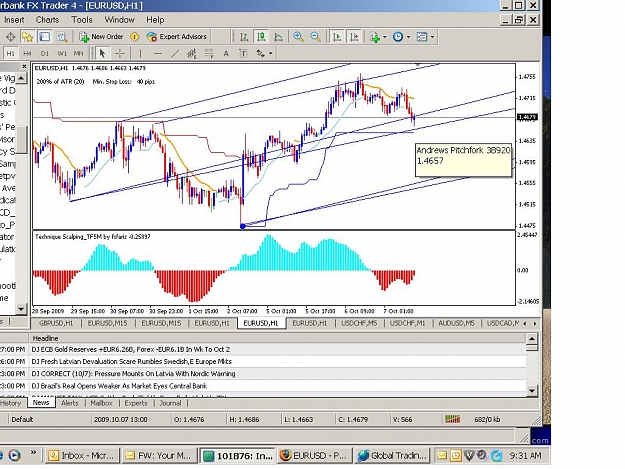Toggle the Navigator panel star-folder icon

[27, 37]
